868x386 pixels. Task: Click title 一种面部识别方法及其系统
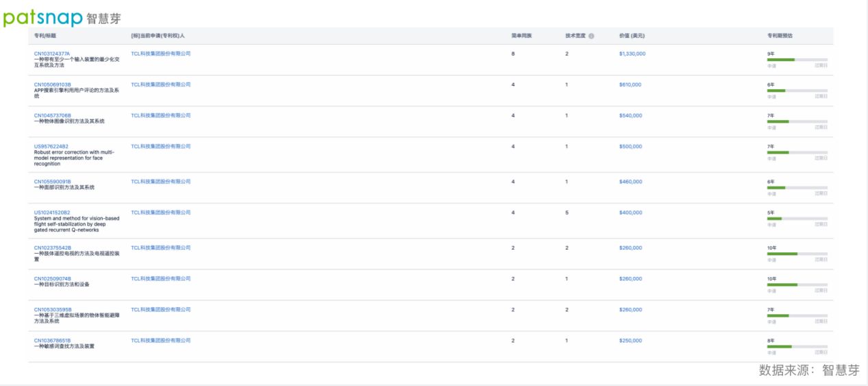[x=64, y=187]
